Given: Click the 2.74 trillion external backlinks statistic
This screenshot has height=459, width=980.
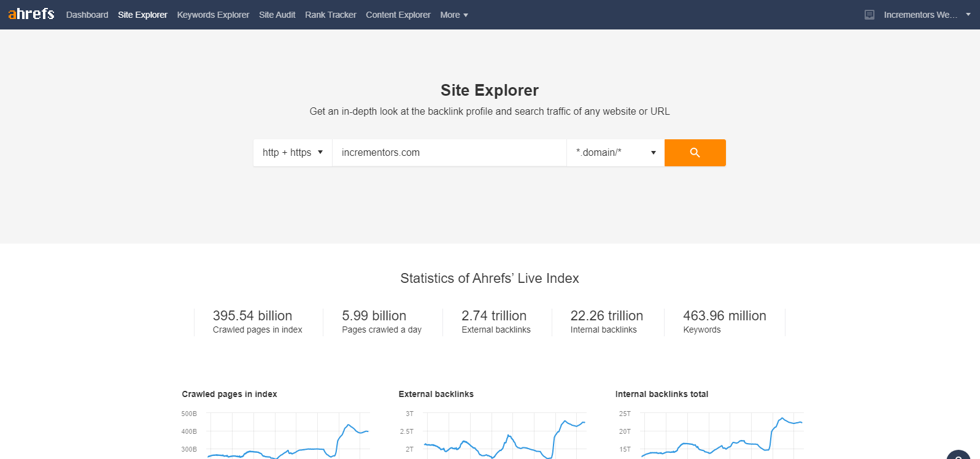Looking at the screenshot, I should (496, 322).
